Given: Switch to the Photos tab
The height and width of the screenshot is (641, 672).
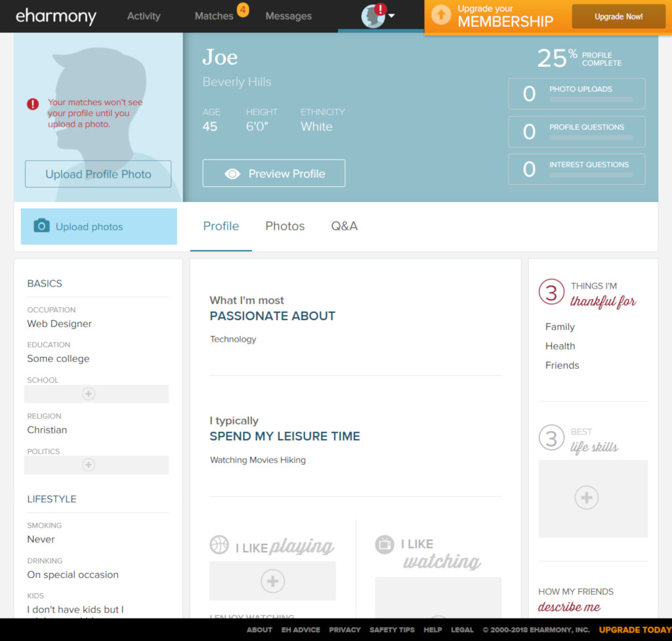Looking at the screenshot, I should [x=285, y=226].
